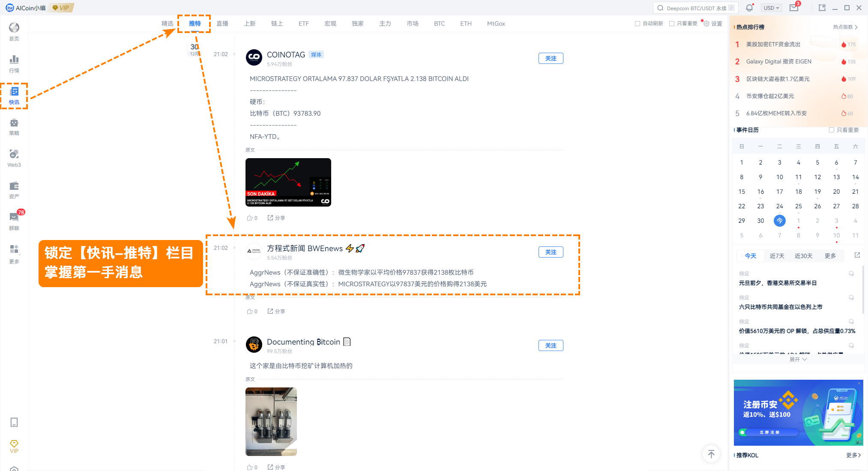The height and width of the screenshot is (471, 868).
Task: Share the COINOTAG post
Action: coord(276,218)
